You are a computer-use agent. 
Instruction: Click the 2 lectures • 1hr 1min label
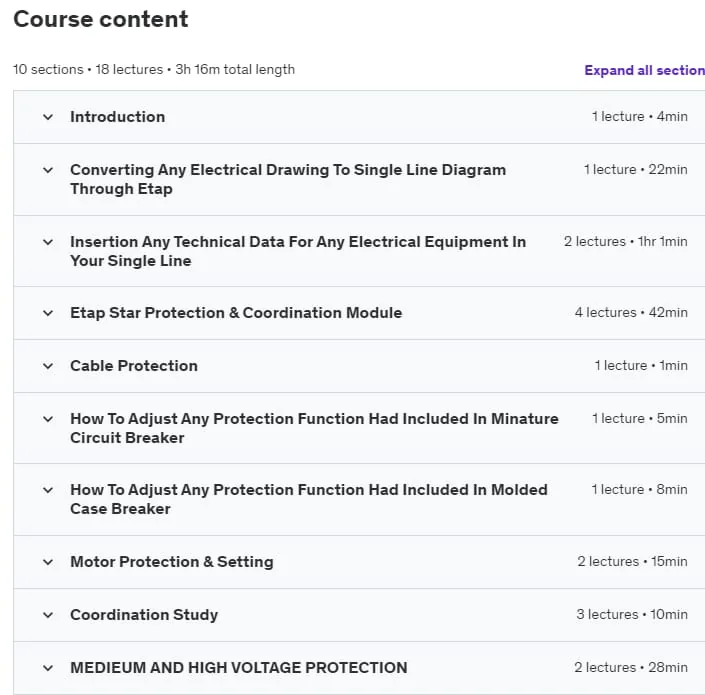[x=625, y=241]
